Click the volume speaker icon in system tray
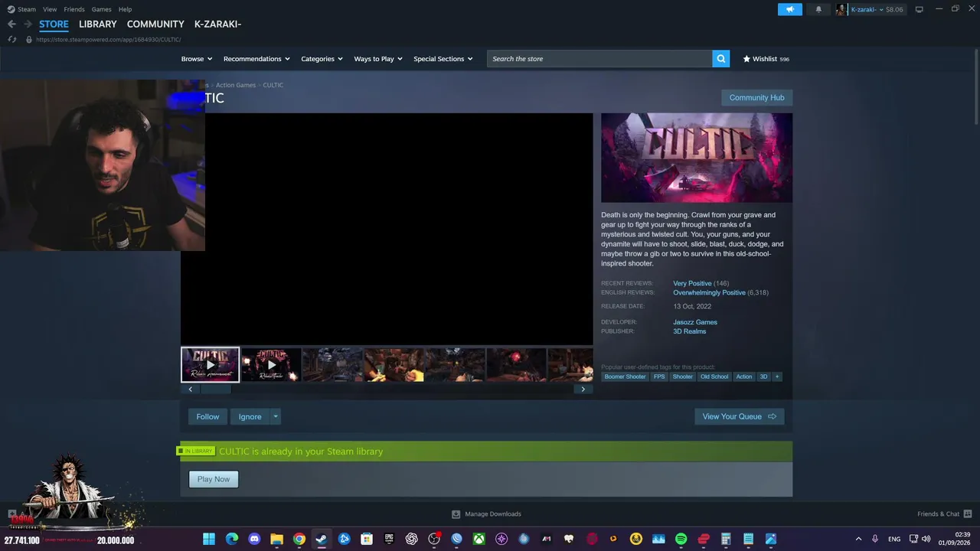This screenshot has height=551, width=980. (x=926, y=539)
